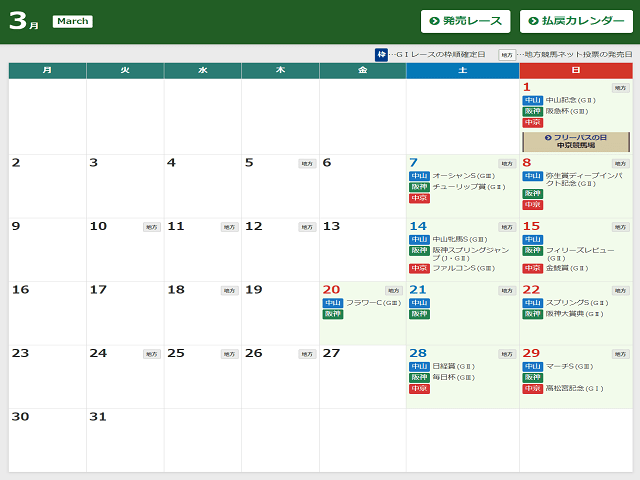Viewport: 640px width, 480px height.
Task: Click the 中山 badge on March 1
Action: click(x=533, y=100)
